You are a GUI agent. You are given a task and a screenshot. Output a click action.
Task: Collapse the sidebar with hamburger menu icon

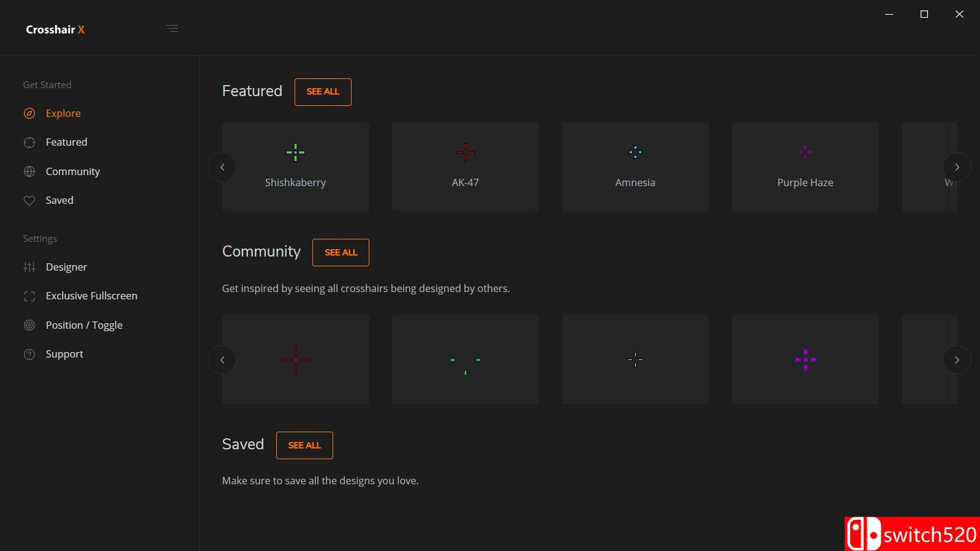172,29
